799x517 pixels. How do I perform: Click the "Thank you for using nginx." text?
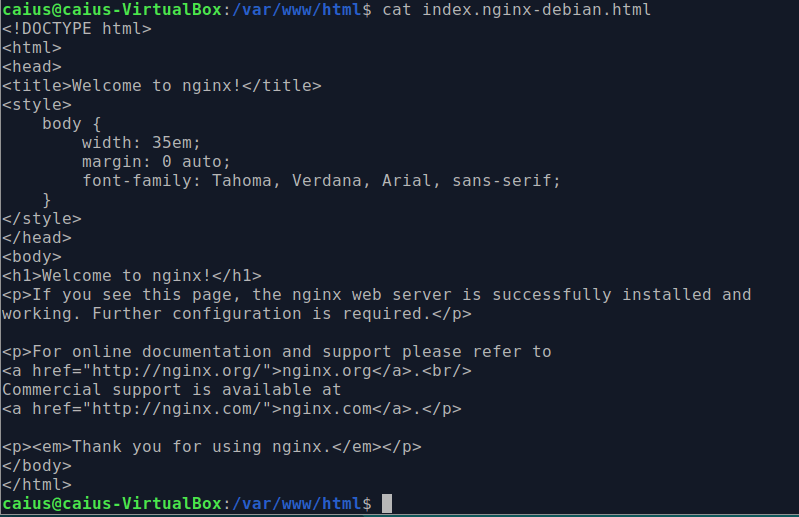tap(201, 447)
